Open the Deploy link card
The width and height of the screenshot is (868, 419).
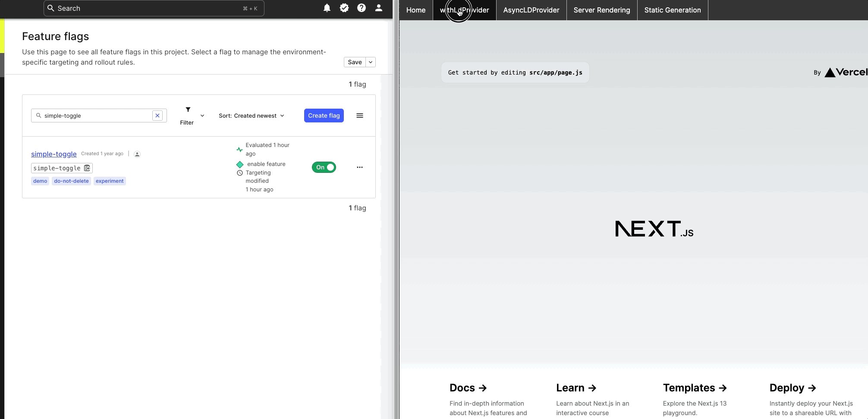pyautogui.click(x=811, y=399)
